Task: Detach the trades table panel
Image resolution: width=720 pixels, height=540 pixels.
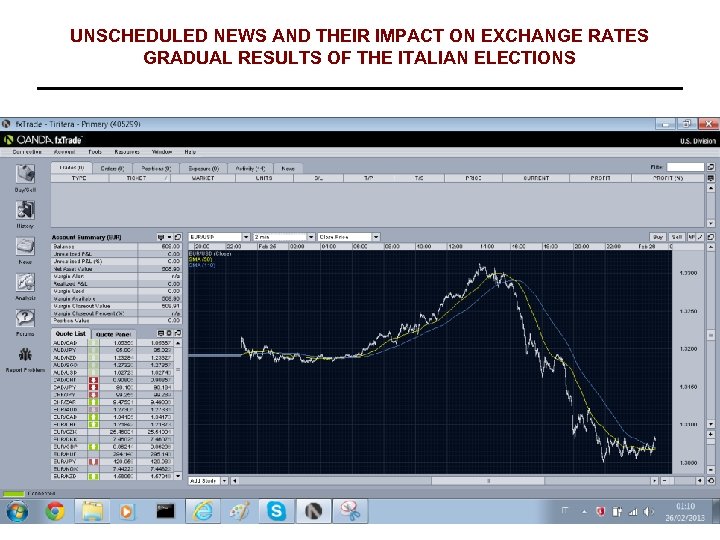Action: 711,167
